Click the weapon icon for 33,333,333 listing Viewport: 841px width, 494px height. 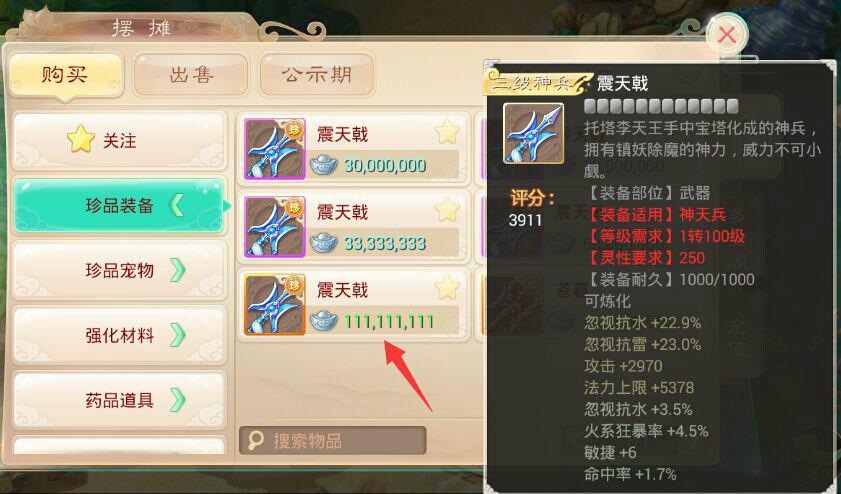pyautogui.click(x=275, y=226)
